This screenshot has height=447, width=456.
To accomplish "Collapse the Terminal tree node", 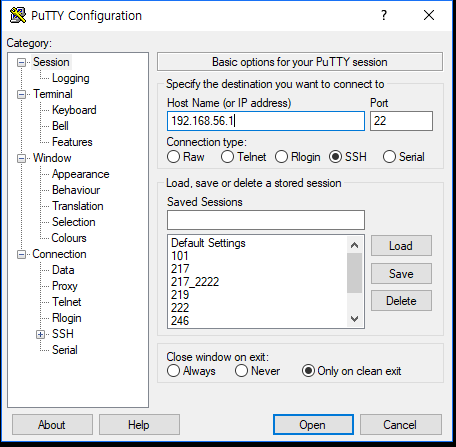I will (x=21, y=94).
